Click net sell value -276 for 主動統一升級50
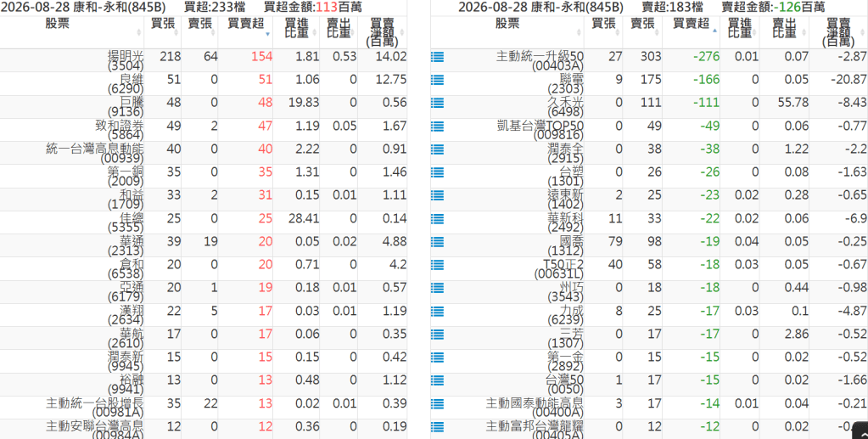The image size is (868, 439). pyautogui.click(x=704, y=57)
